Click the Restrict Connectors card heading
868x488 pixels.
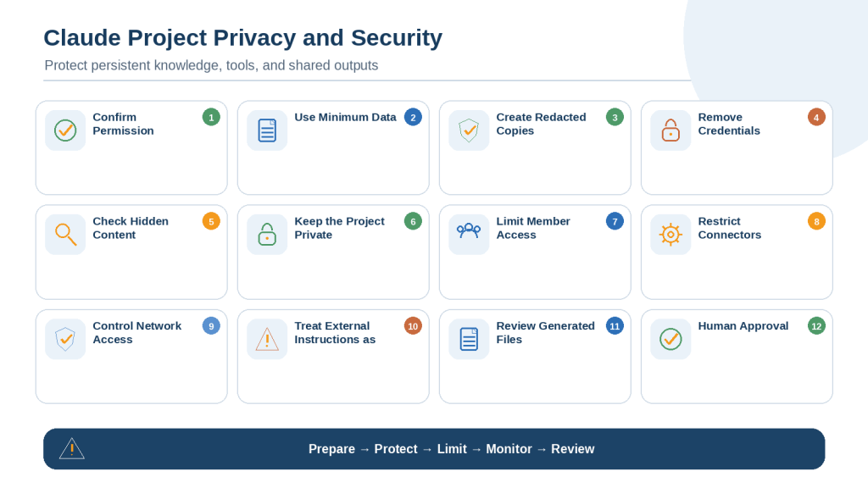click(x=729, y=228)
